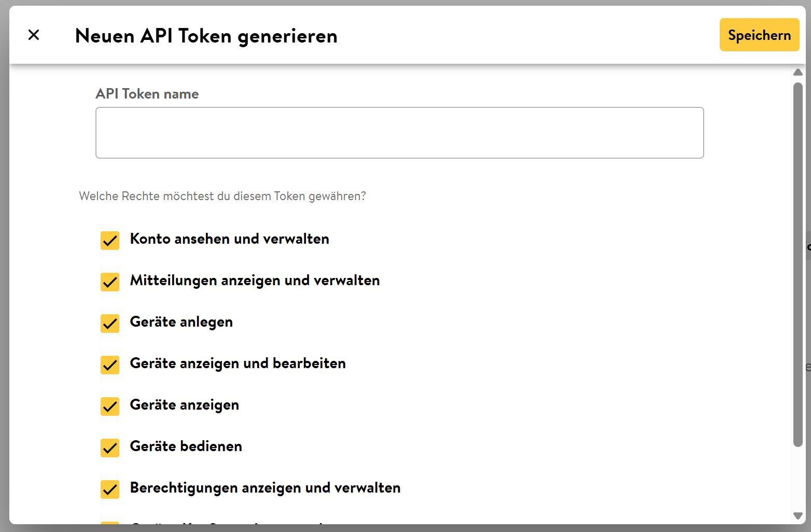Uncheck "Konto ansehen und verwalten"
811x532 pixels.
click(109, 241)
